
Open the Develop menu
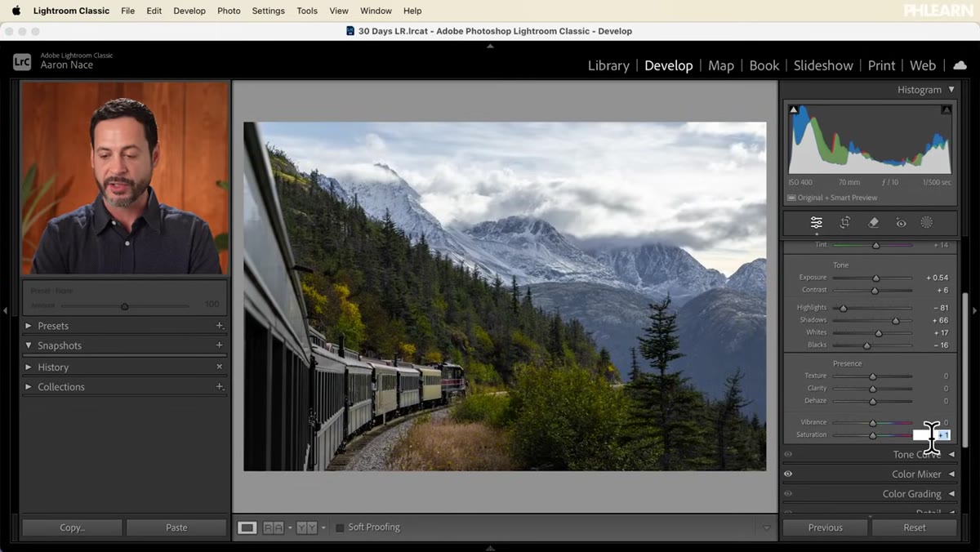point(189,11)
